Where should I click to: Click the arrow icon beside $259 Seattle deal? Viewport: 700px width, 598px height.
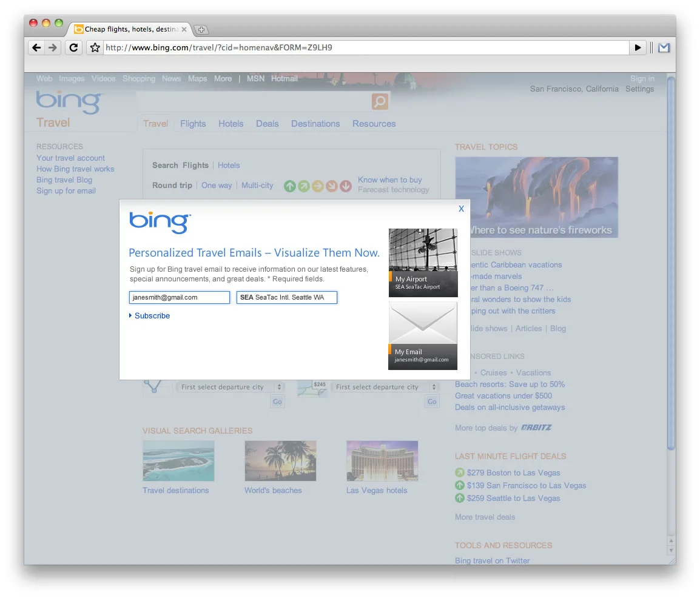pyautogui.click(x=459, y=497)
